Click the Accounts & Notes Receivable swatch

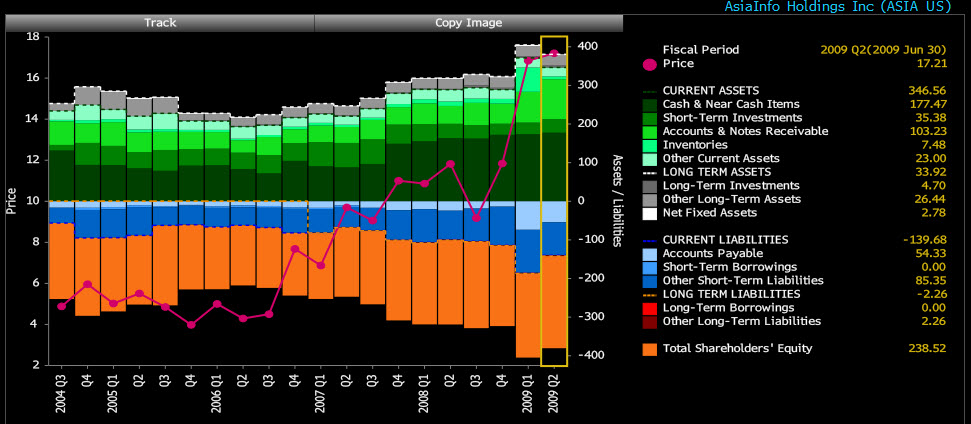coord(650,131)
